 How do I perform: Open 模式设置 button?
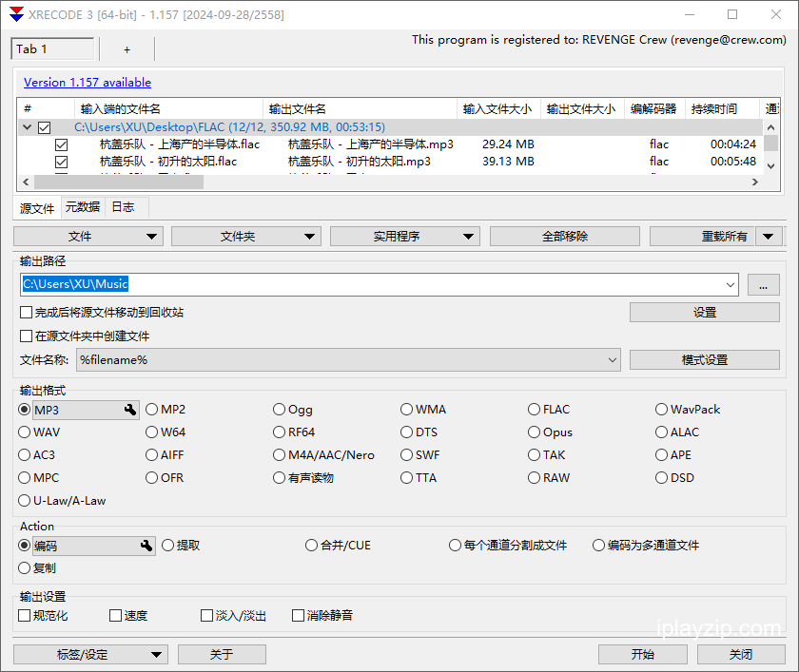[x=705, y=360]
